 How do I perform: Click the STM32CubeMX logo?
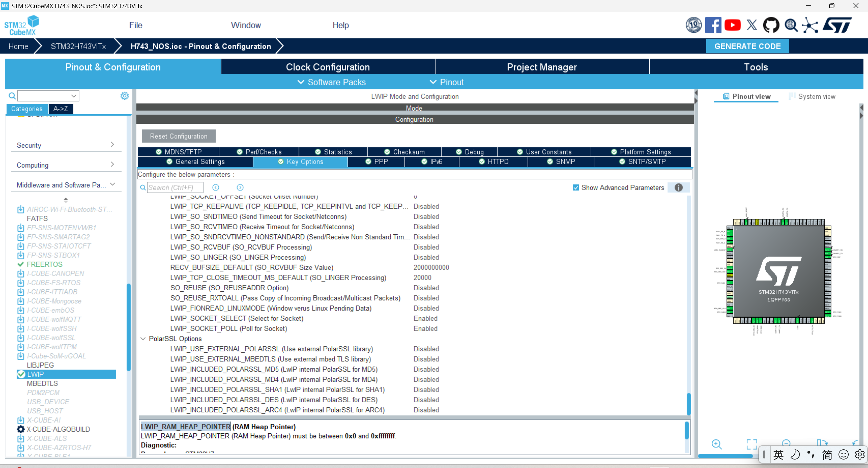(22, 25)
